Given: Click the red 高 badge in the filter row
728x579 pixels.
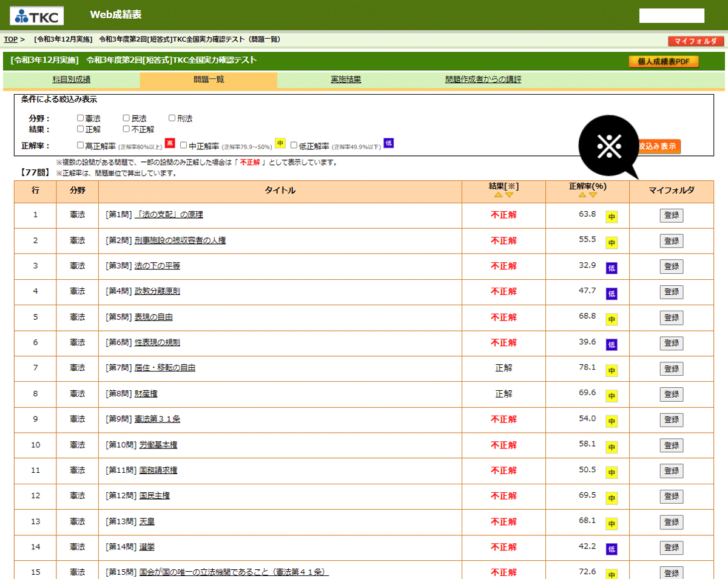Looking at the screenshot, I should [x=170, y=144].
